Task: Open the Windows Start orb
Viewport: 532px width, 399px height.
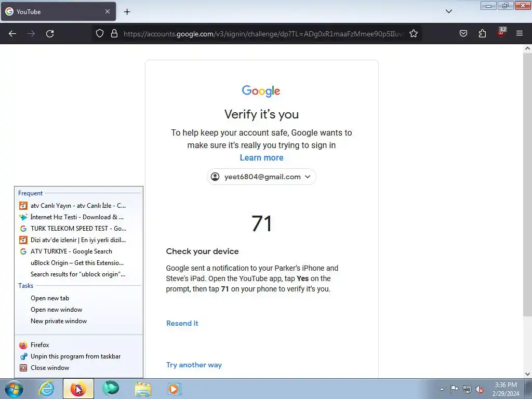Action: [x=14, y=389]
